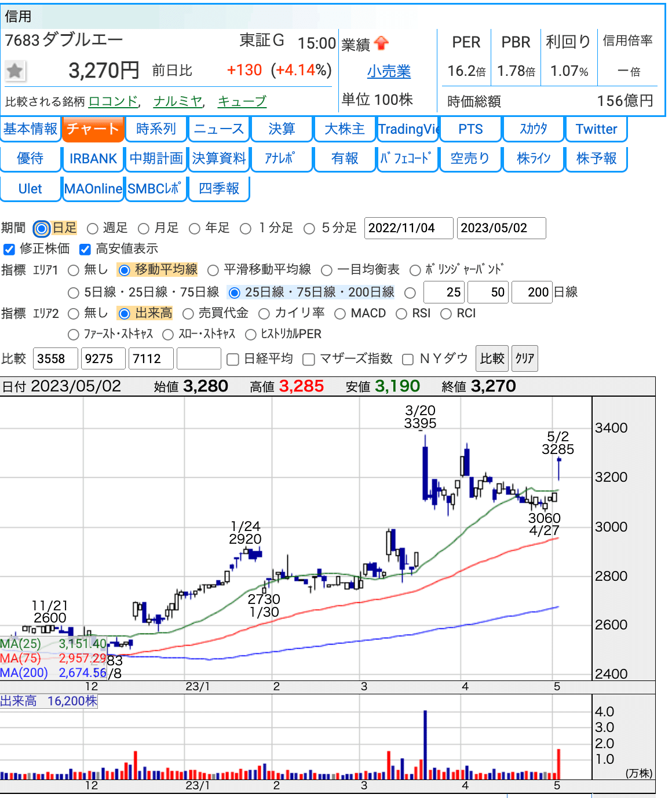Select RCI indicator radio
This screenshot has height=798, width=672.
[446, 314]
